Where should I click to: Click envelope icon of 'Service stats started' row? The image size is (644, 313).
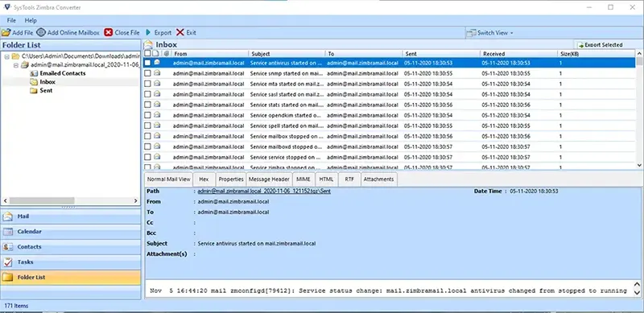(x=157, y=105)
